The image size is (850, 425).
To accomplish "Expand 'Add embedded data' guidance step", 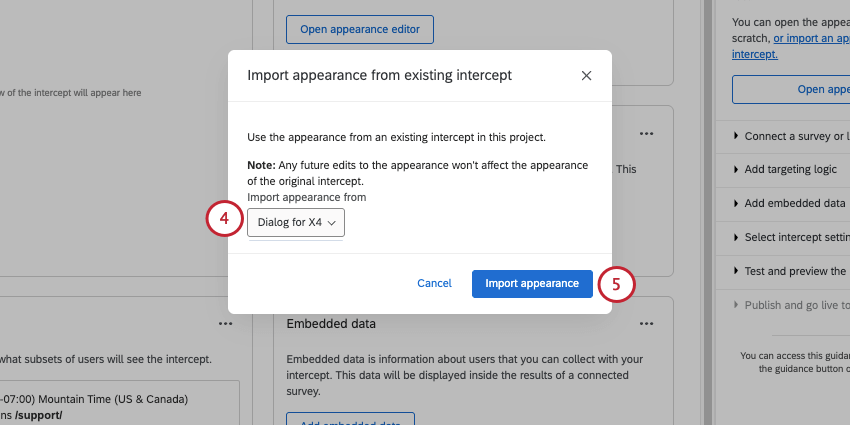I will [x=790, y=204].
